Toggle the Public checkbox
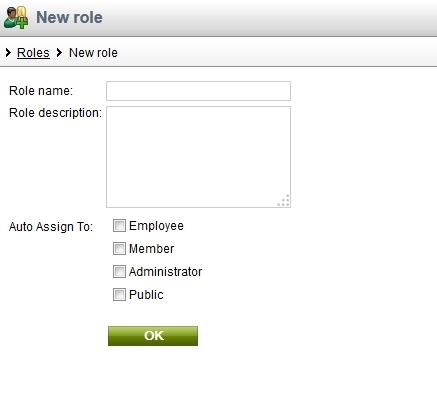 click(119, 295)
